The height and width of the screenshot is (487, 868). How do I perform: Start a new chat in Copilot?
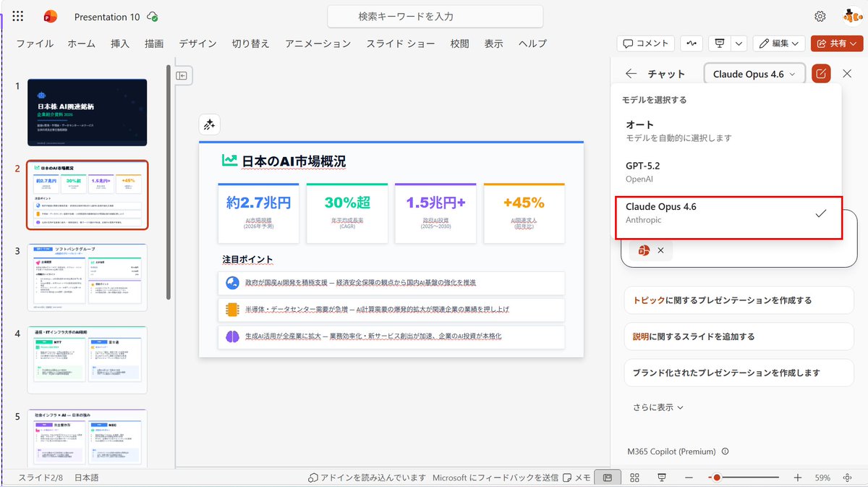click(x=821, y=73)
